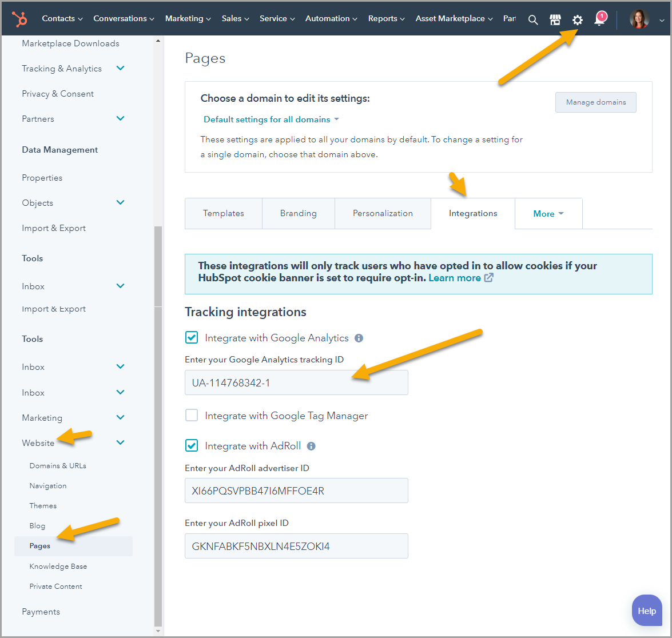
Task: View notifications bell icon
Action: (x=600, y=18)
